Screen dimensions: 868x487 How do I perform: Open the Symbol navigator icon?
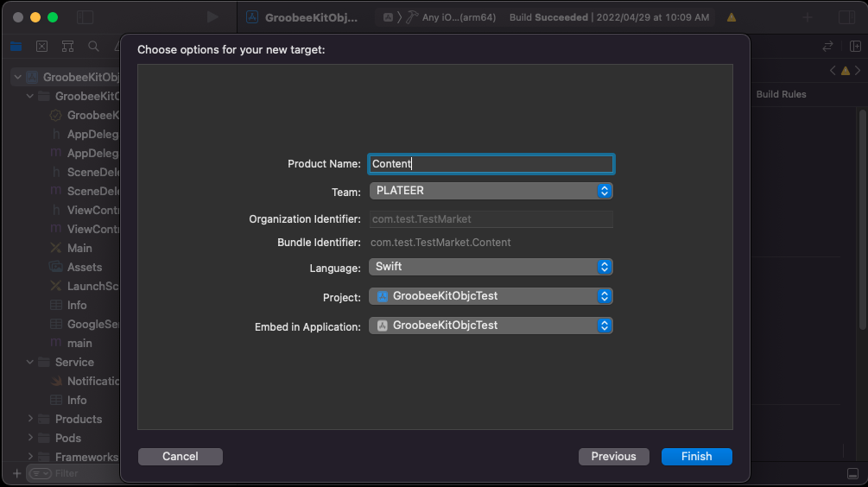coord(67,47)
